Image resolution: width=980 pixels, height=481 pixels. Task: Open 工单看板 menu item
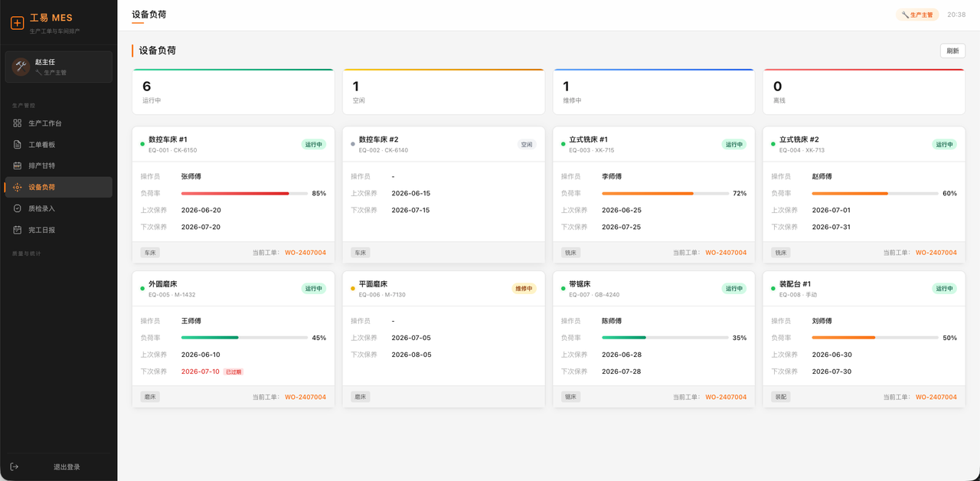[58, 145]
